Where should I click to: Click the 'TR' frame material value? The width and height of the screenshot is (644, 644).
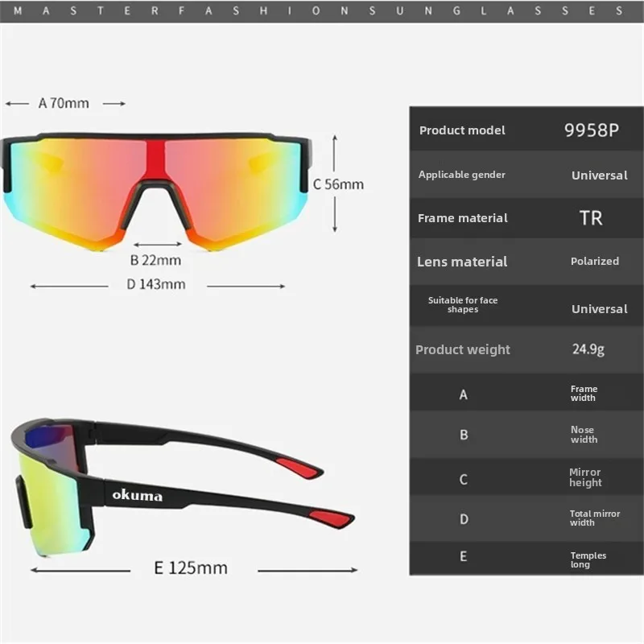(x=591, y=218)
